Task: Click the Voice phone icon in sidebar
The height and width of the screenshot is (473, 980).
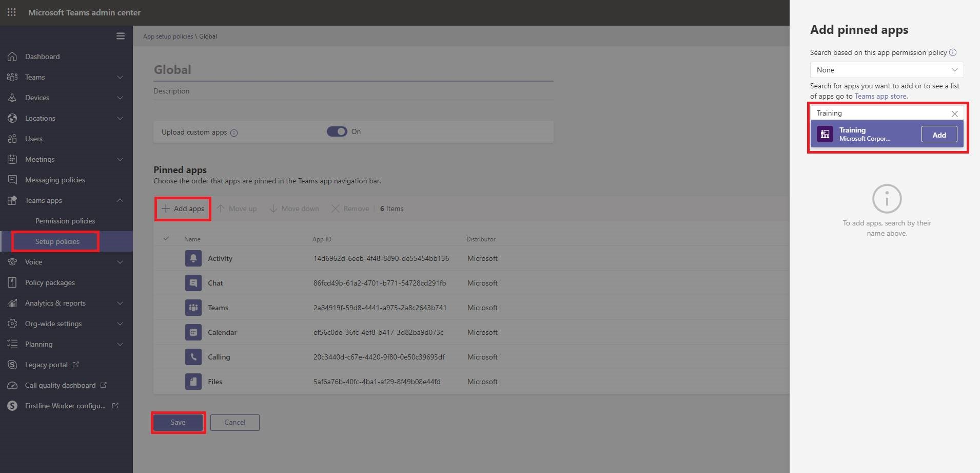Action: pyautogui.click(x=12, y=262)
